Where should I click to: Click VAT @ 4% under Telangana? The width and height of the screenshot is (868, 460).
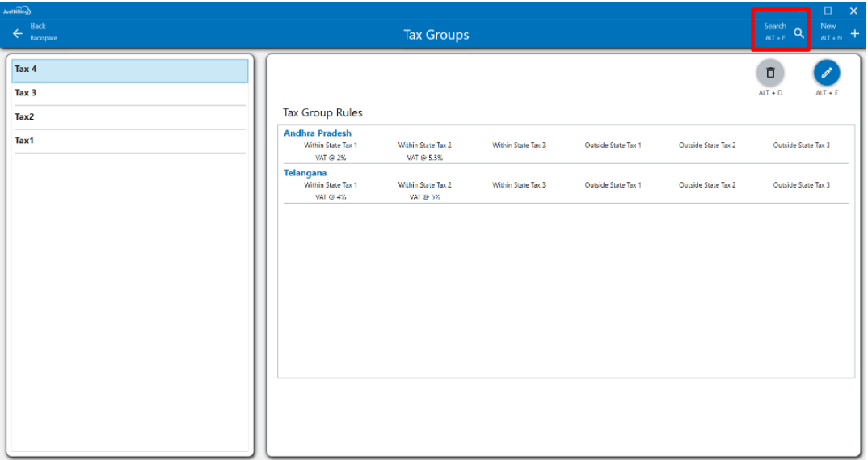pyautogui.click(x=331, y=197)
